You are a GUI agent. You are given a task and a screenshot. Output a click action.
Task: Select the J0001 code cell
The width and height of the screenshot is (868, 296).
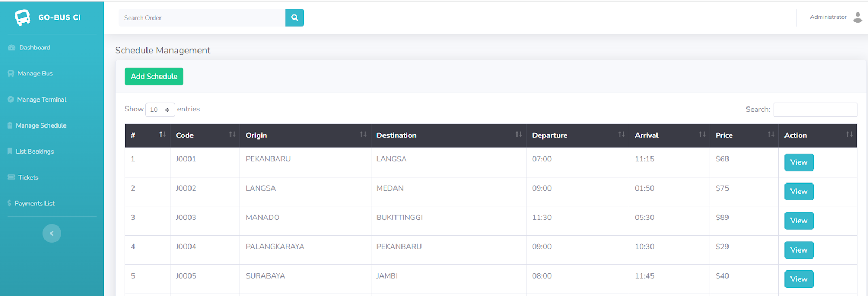point(205,162)
